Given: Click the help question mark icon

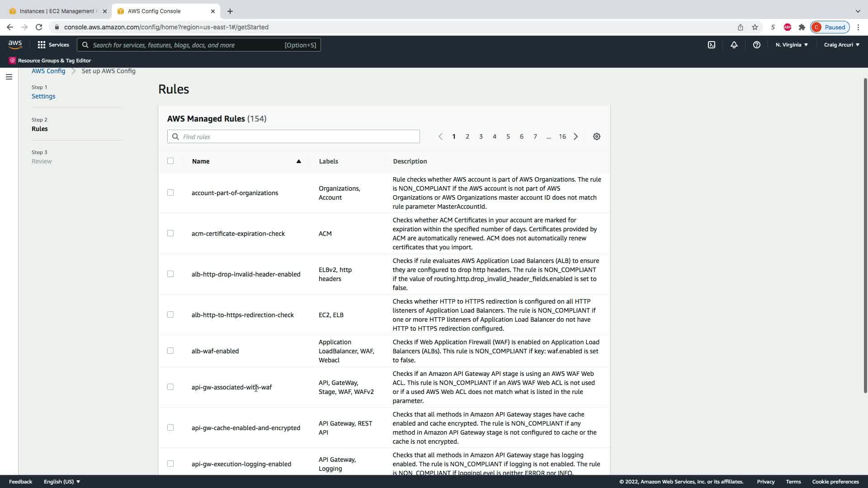Looking at the screenshot, I should (756, 45).
